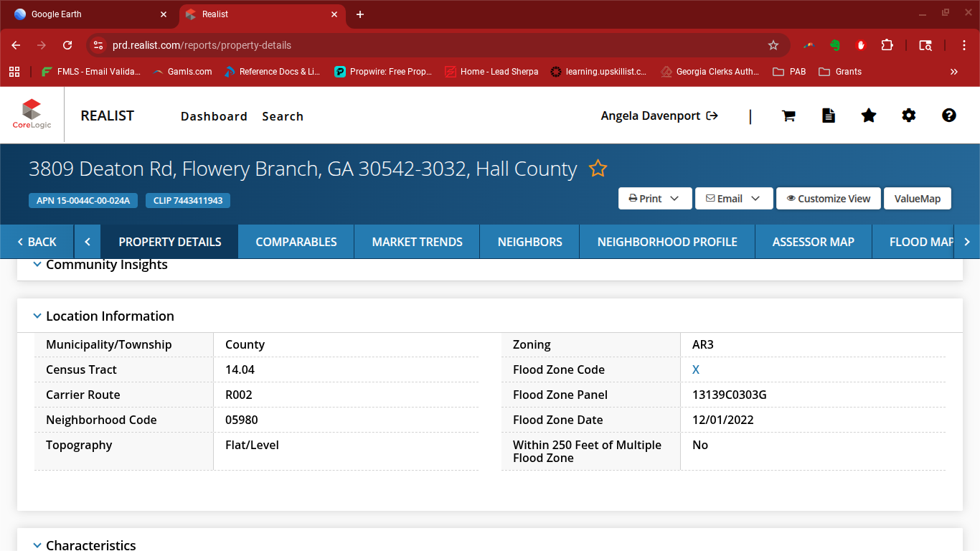Open the Chrome menu three dots
Screen dimensions: 980x551
[965, 45]
